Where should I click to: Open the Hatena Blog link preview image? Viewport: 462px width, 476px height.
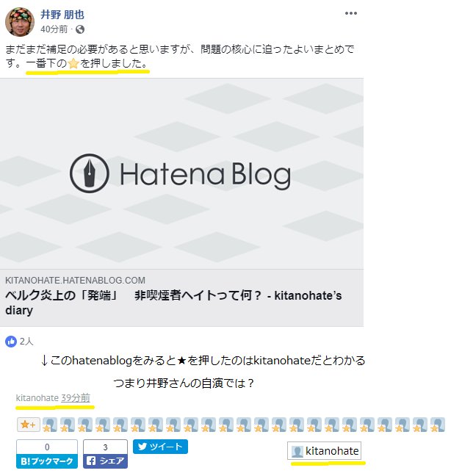(181, 173)
